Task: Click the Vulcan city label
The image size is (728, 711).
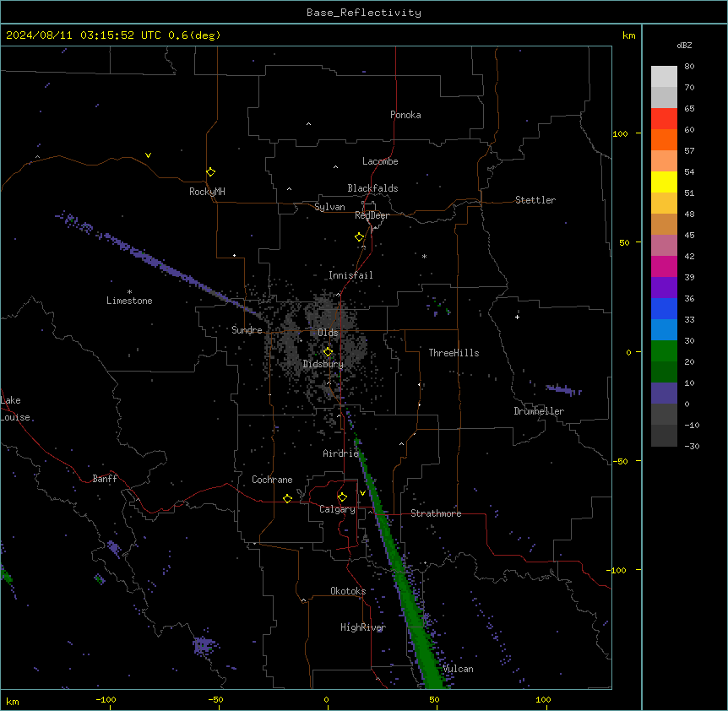Action: tap(459, 669)
